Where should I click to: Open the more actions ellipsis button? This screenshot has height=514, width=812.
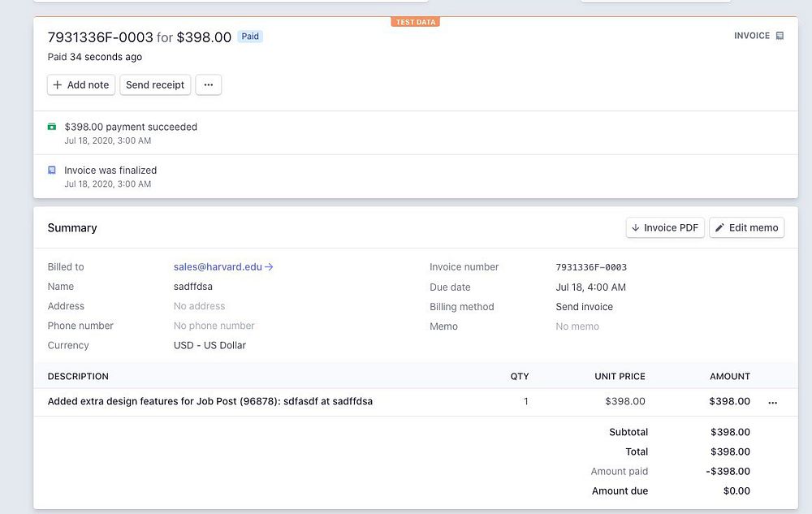coord(208,84)
